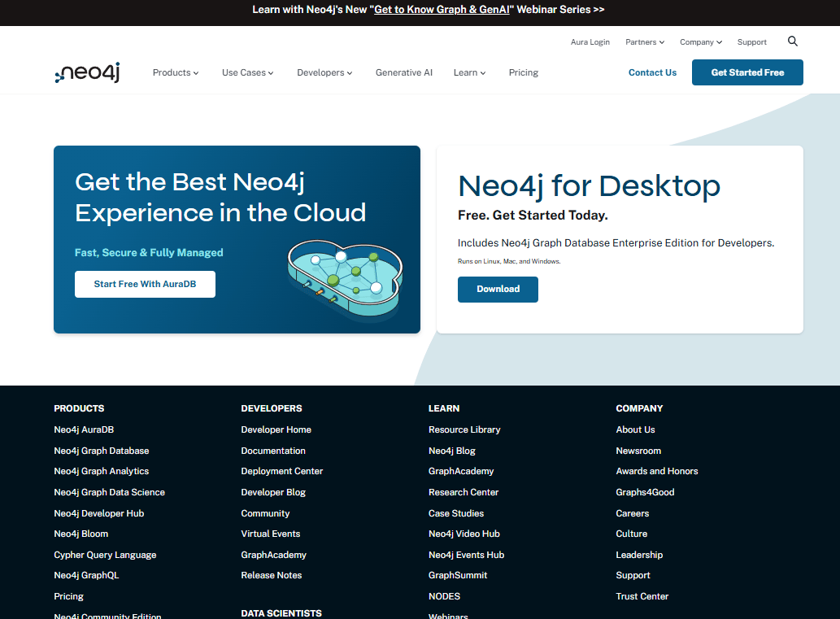Open Culture footer link

632,534
